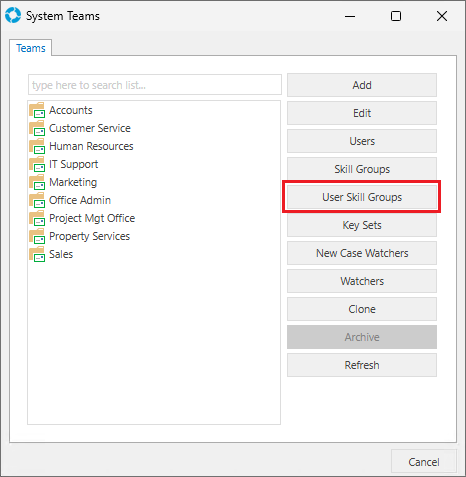Image resolution: width=466 pixels, height=477 pixels.
Task: Select the Property Services team
Action: (x=89, y=236)
